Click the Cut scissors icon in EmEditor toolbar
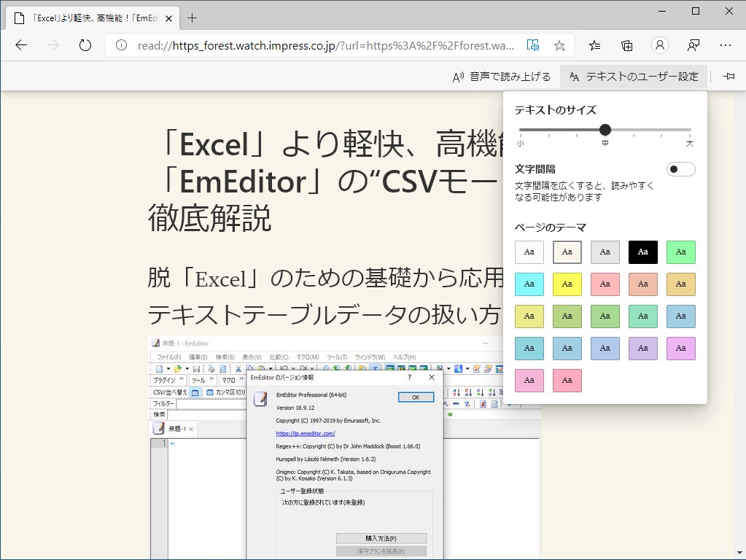Image resolution: width=746 pixels, height=560 pixels. (237, 368)
